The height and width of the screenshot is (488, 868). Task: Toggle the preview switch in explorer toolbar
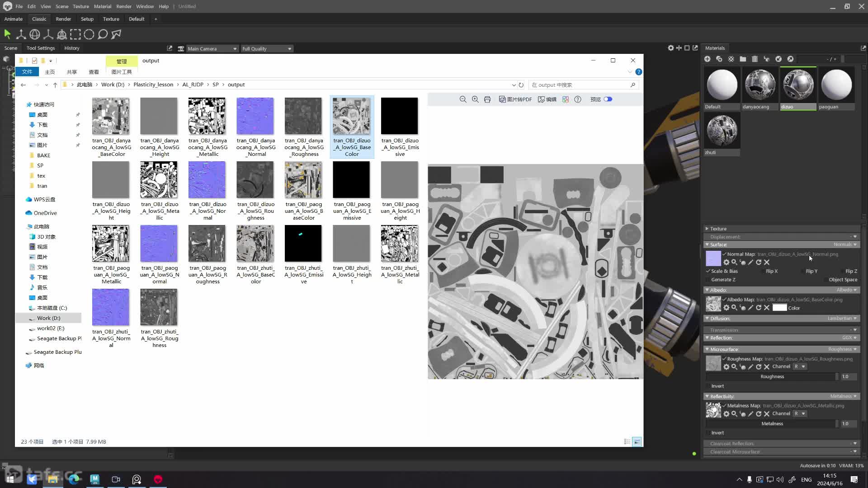pos(608,99)
